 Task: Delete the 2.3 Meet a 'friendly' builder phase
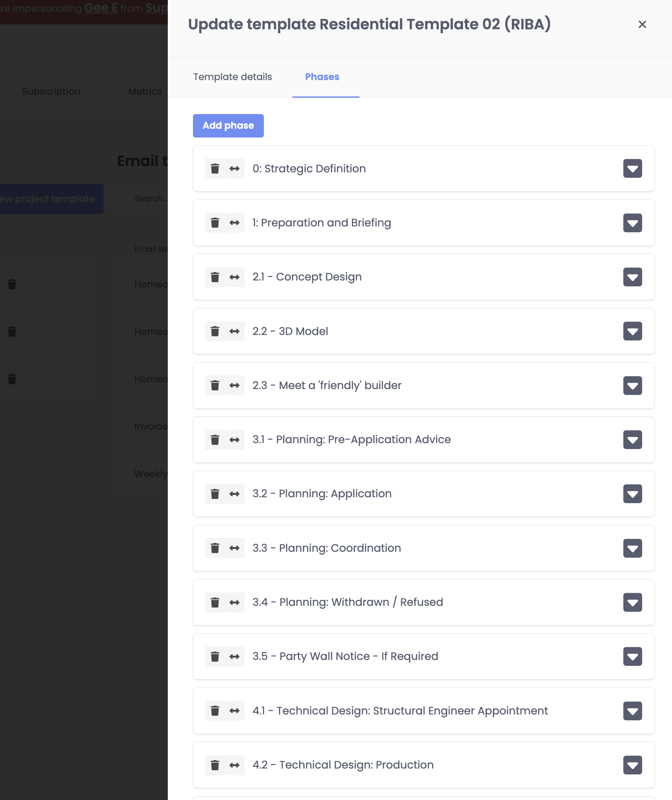point(215,385)
